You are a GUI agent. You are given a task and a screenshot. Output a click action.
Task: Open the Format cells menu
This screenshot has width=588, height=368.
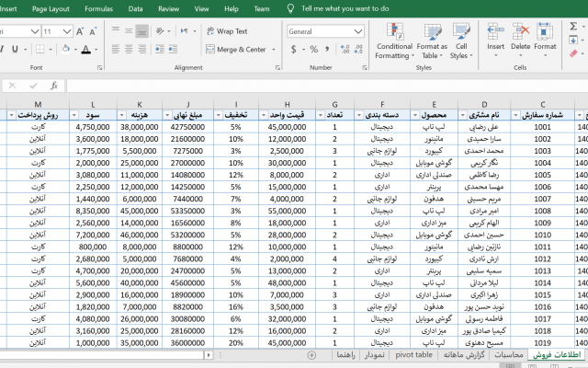click(x=545, y=40)
